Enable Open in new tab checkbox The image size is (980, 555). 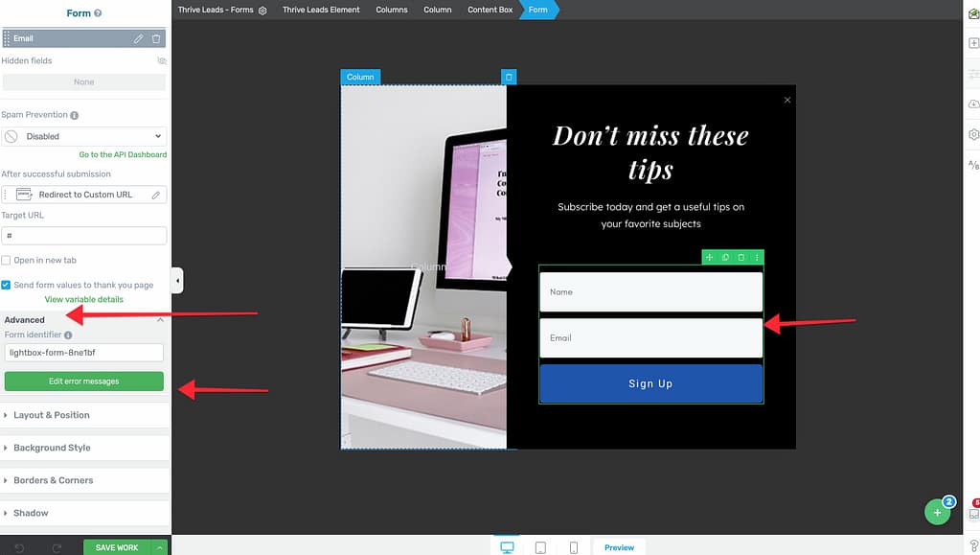pos(7,261)
